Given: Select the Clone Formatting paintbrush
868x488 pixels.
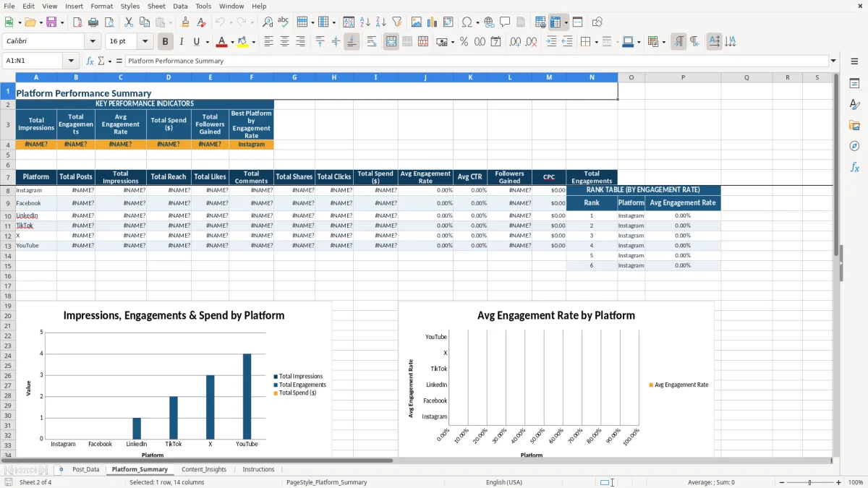Looking at the screenshot, I should [185, 22].
